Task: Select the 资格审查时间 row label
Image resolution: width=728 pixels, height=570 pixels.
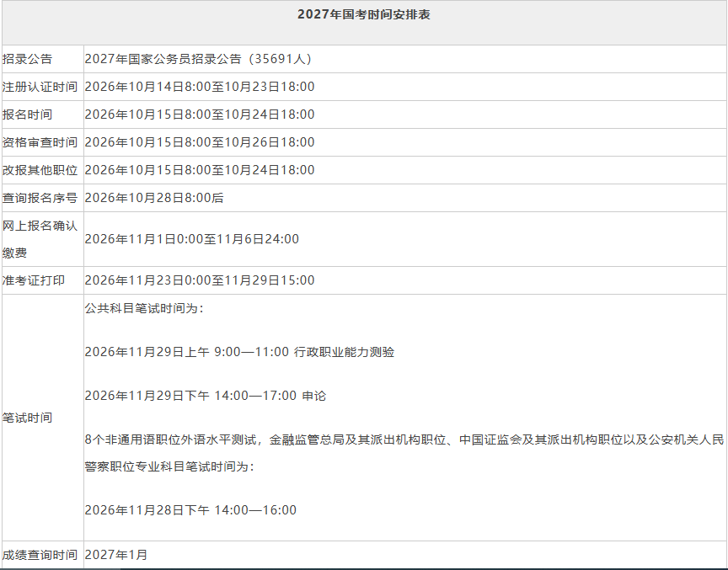Action: (x=40, y=142)
